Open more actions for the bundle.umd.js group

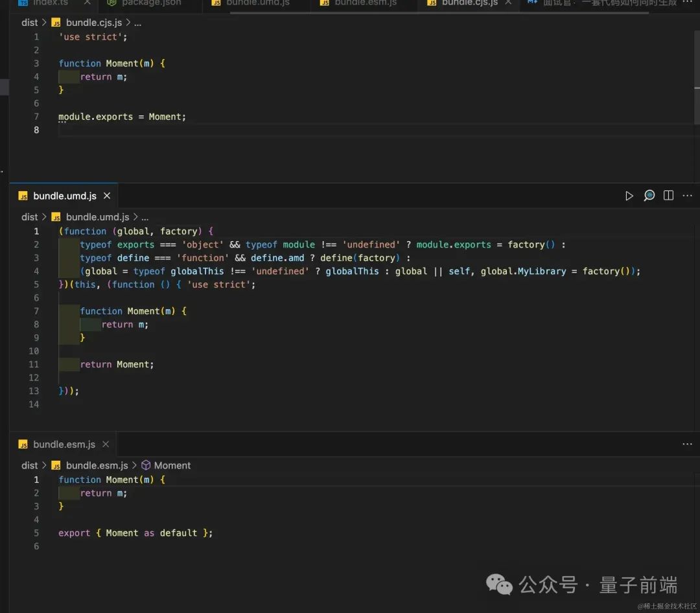click(x=688, y=196)
